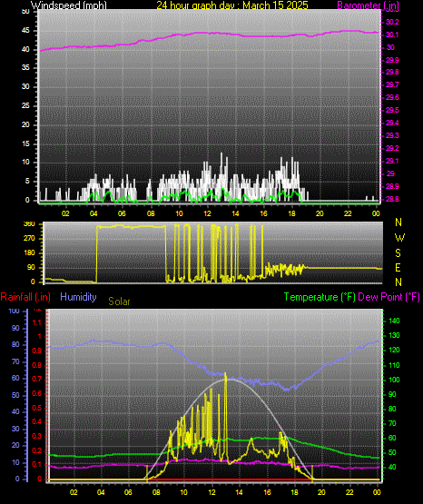Click hour 06 marker on bottom graph

128,492
